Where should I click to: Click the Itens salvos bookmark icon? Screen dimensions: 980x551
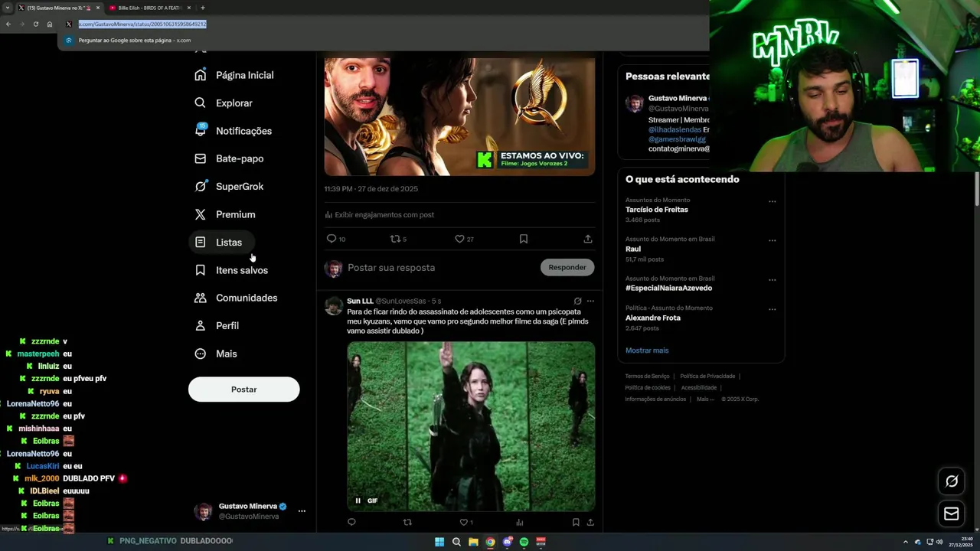[200, 270]
